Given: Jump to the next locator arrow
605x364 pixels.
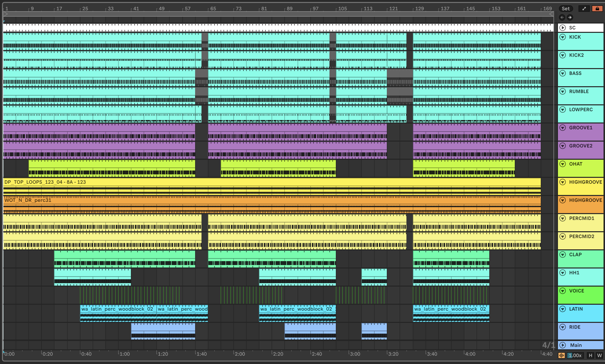Looking at the screenshot, I should tap(570, 17).
